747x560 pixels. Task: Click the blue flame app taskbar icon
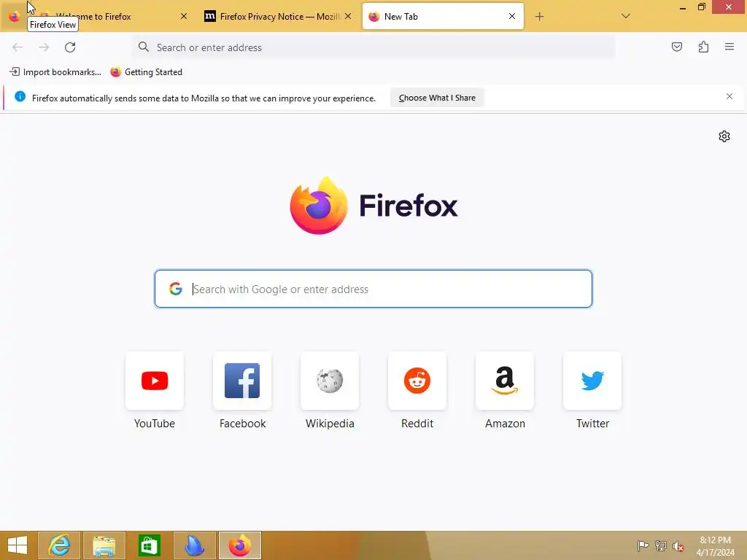195,545
